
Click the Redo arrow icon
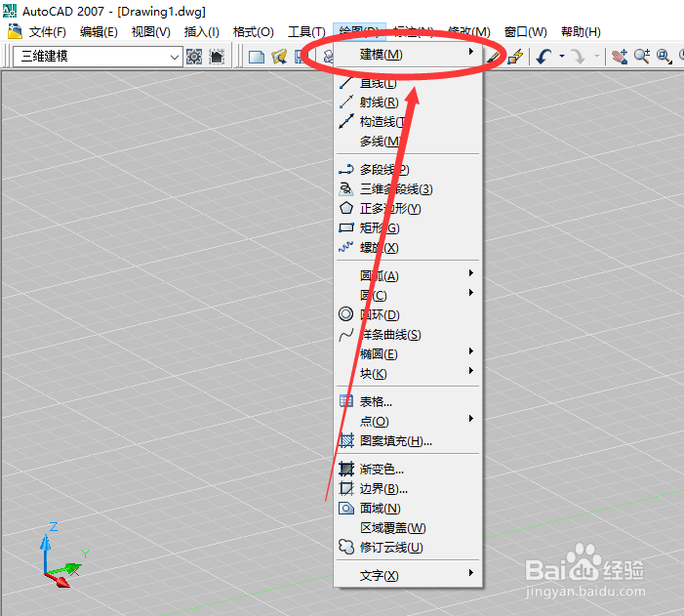point(578,57)
